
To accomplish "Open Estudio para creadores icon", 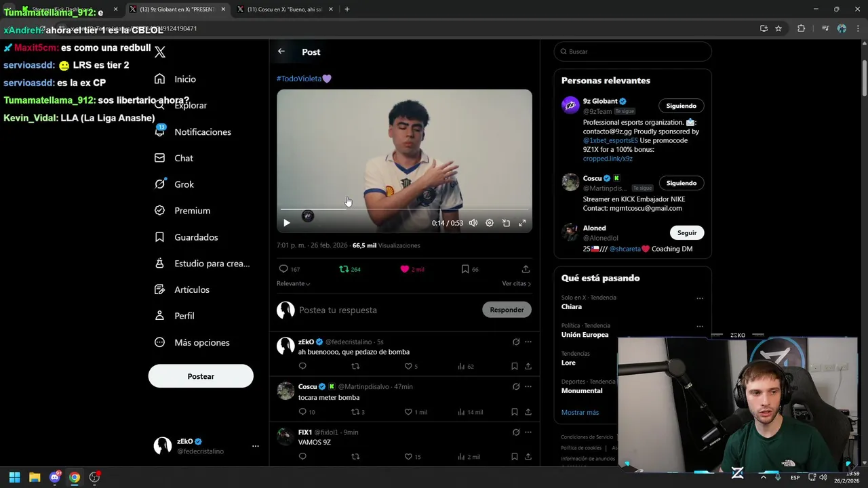I will pos(159,263).
